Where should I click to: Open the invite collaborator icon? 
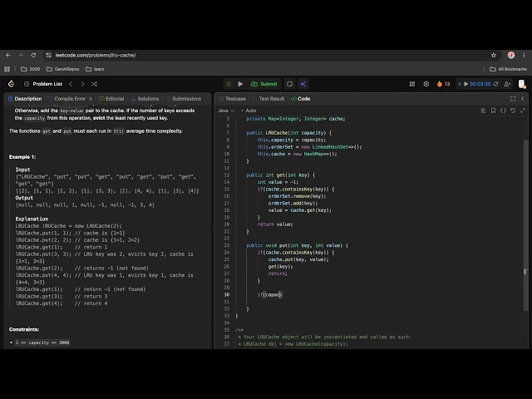[507, 84]
